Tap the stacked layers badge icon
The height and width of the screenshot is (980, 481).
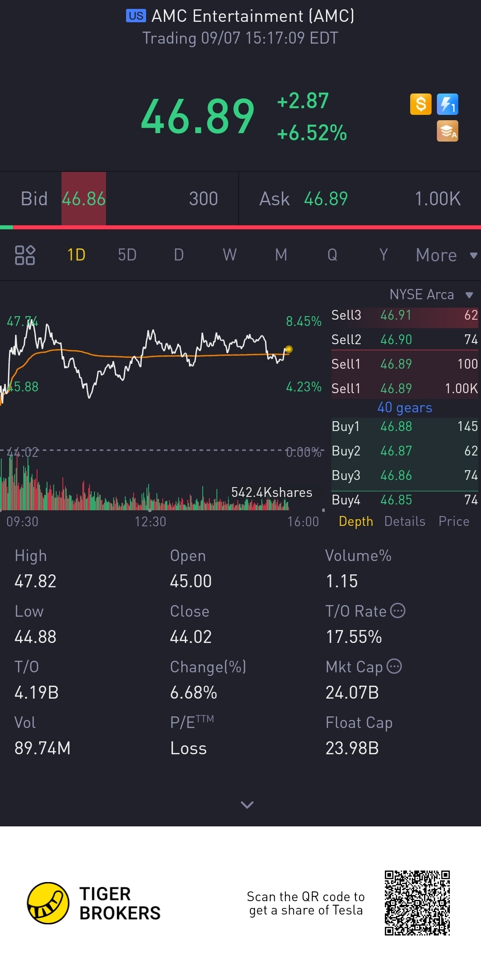coord(448,131)
